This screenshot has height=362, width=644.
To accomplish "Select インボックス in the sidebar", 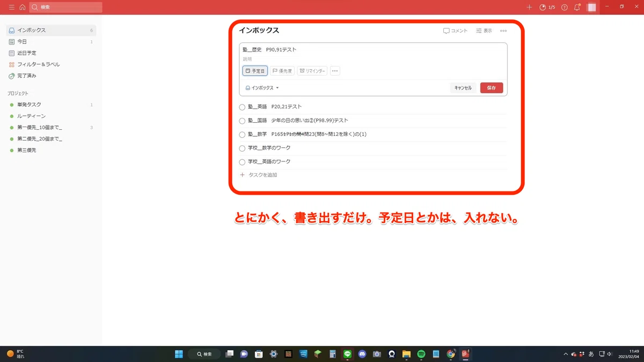I will [x=51, y=30].
